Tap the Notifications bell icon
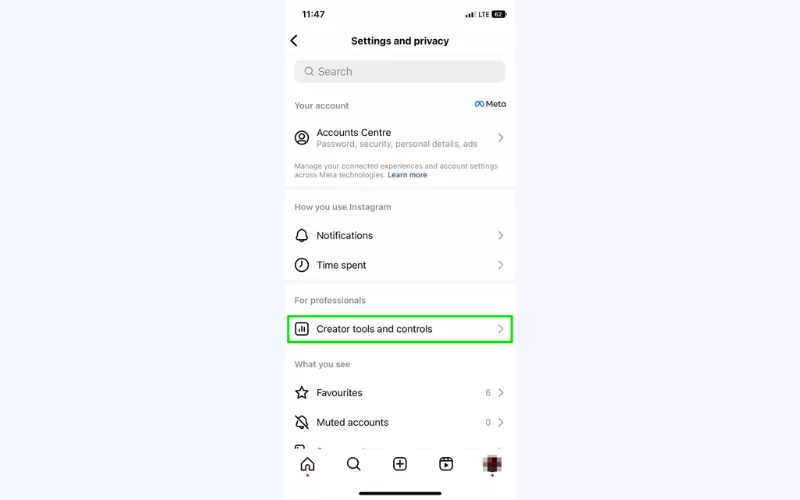This screenshot has height=500, width=800. [302, 235]
